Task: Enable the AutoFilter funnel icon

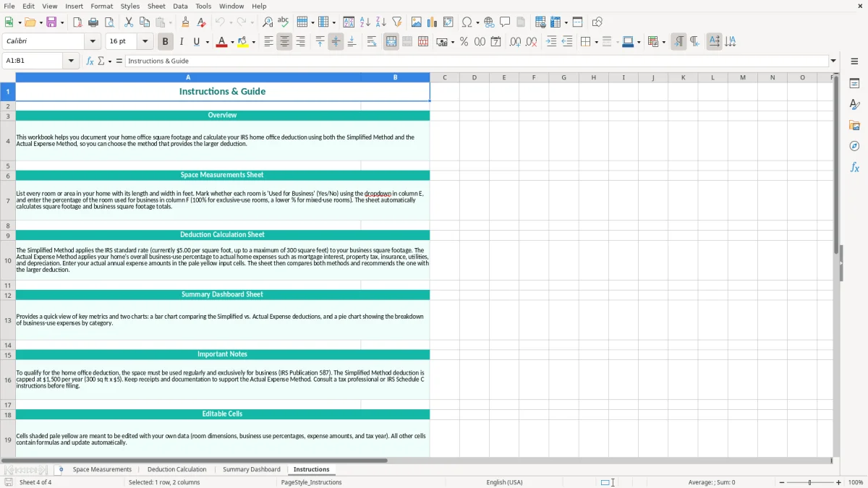Action: pos(397,22)
